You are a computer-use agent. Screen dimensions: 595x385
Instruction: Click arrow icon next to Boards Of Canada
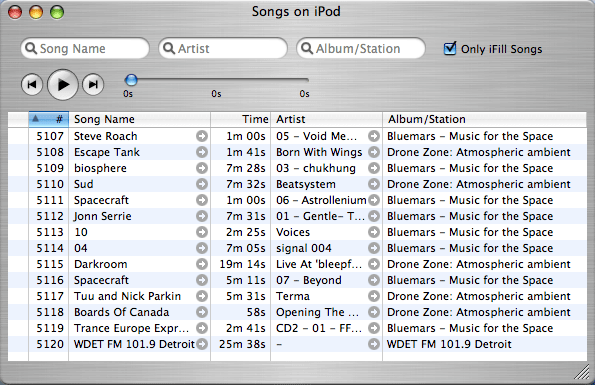point(202,312)
